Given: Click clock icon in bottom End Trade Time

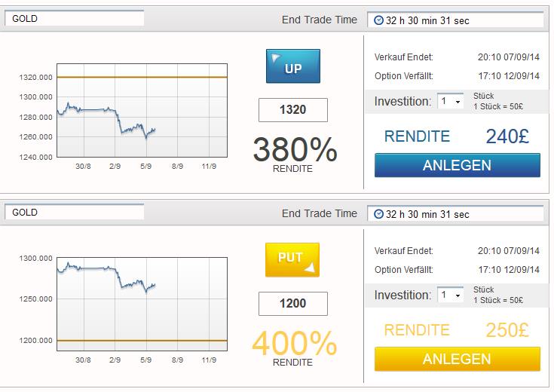Looking at the screenshot, I should pyautogui.click(x=378, y=214).
